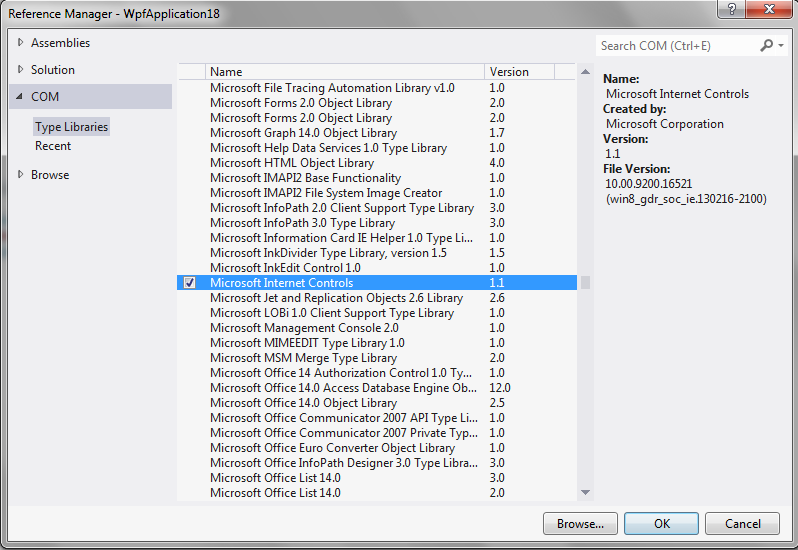The height and width of the screenshot is (550, 798).
Task: Select Microsoft InfoPath 2.0 Client Support Type Library
Action: [377, 208]
